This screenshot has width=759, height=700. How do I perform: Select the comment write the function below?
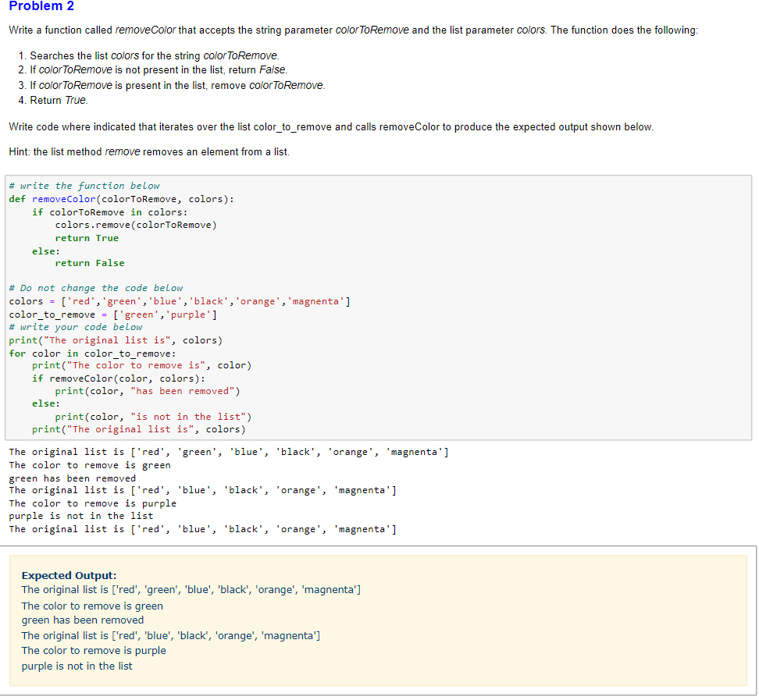coord(78,185)
